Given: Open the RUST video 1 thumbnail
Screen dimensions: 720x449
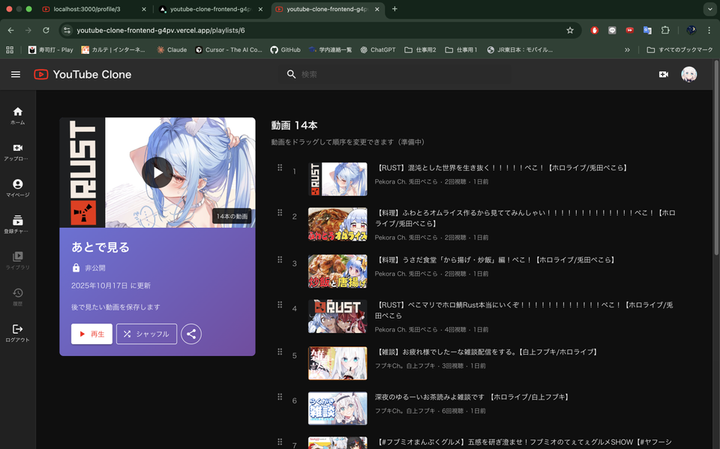Looking at the screenshot, I should (338, 179).
